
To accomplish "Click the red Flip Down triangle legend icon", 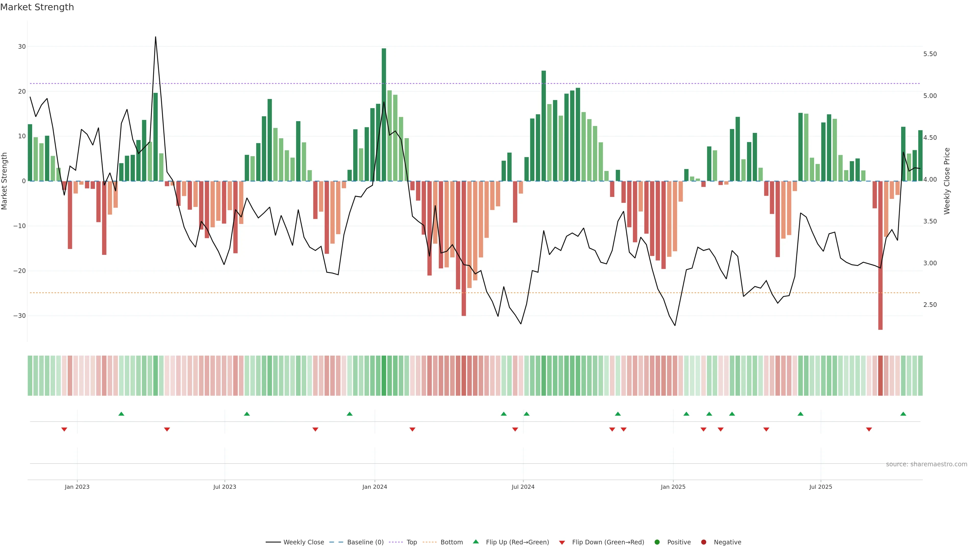I will (x=562, y=543).
